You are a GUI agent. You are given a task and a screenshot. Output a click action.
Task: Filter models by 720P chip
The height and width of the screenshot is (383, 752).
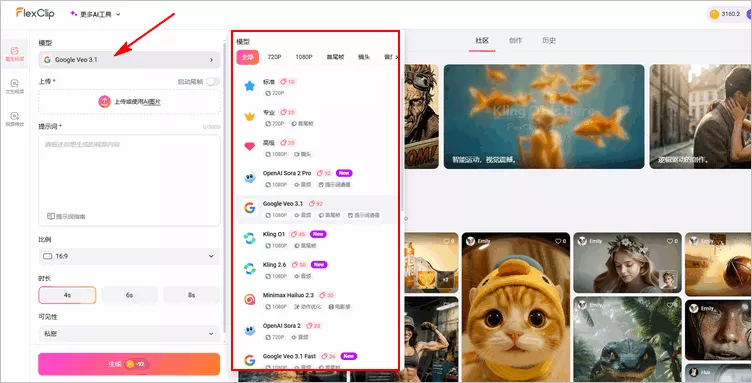point(274,57)
